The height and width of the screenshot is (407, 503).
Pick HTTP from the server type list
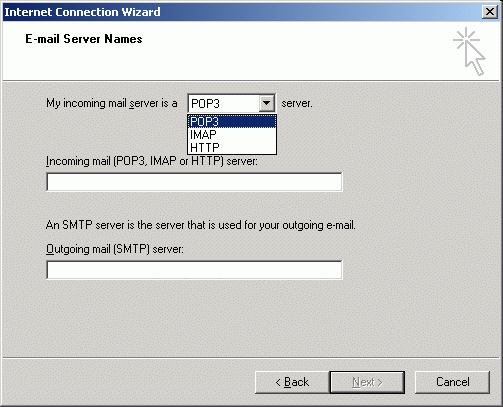(232, 147)
